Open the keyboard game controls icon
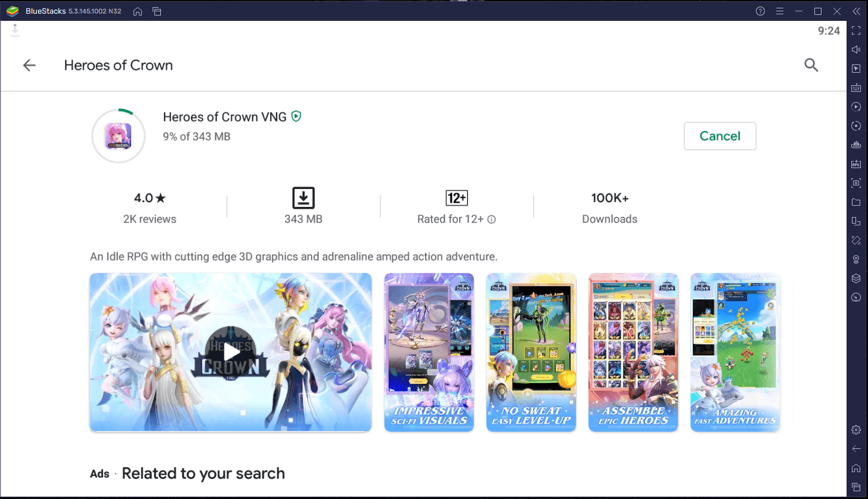The width and height of the screenshot is (868, 499). click(856, 88)
